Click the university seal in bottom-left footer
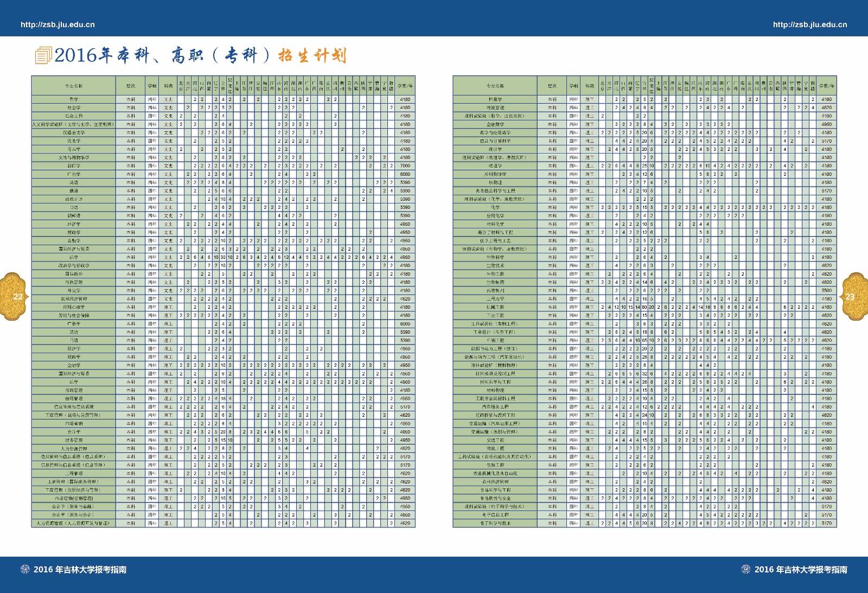Image resolution: width=868 pixels, height=593 pixels. click(24, 569)
